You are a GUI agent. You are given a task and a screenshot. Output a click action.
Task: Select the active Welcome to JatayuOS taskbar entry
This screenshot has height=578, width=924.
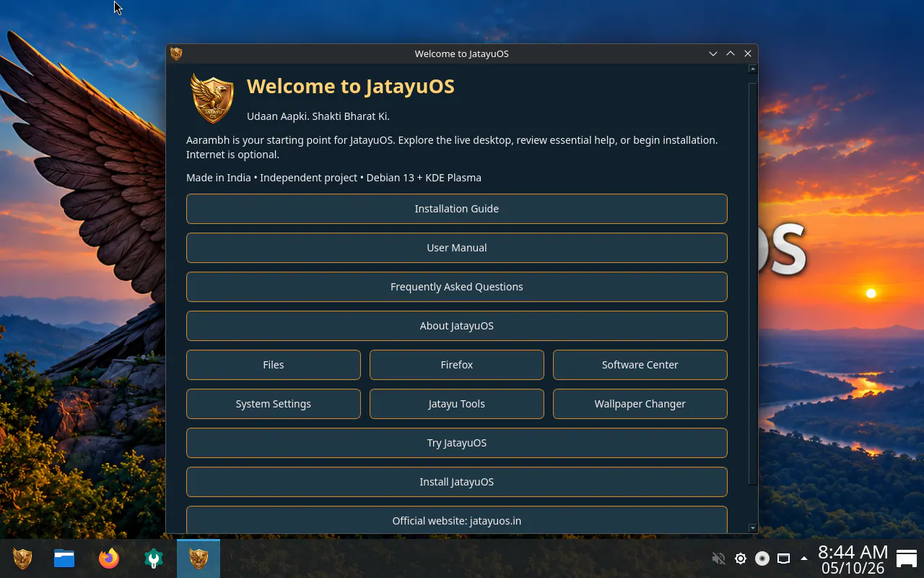(199, 558)
